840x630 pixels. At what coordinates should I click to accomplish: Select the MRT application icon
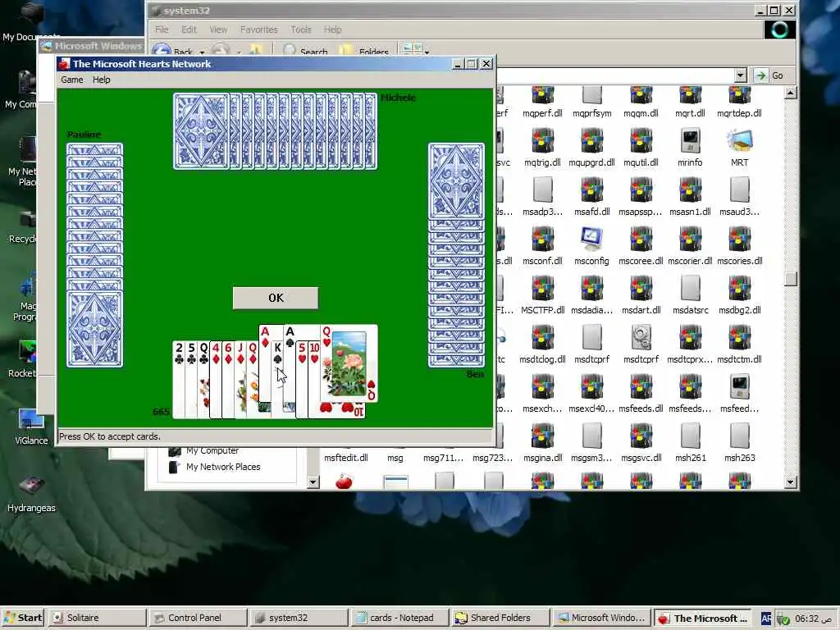point(739,141)
